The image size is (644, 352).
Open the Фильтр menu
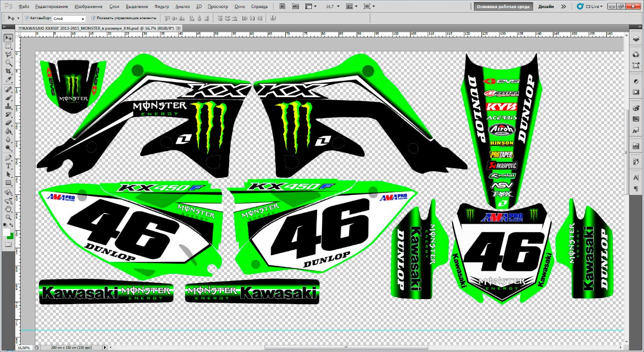162,7
